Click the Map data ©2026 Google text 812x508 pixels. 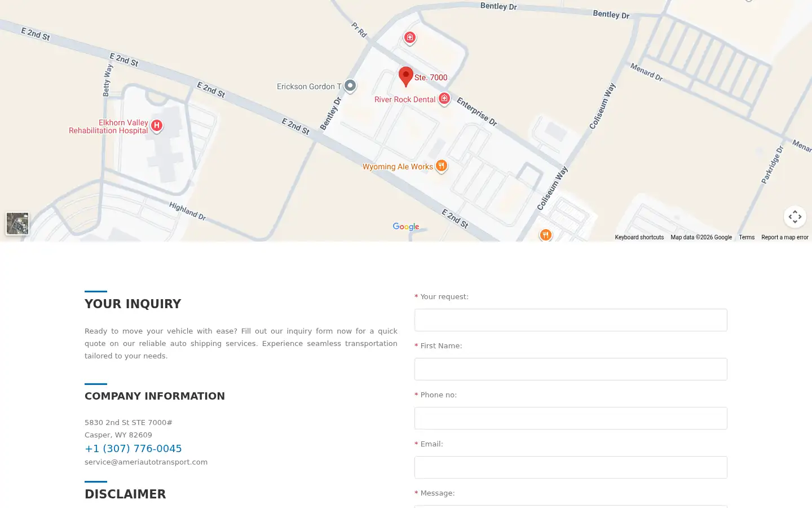pyautogui.click(x=701, y=238)
